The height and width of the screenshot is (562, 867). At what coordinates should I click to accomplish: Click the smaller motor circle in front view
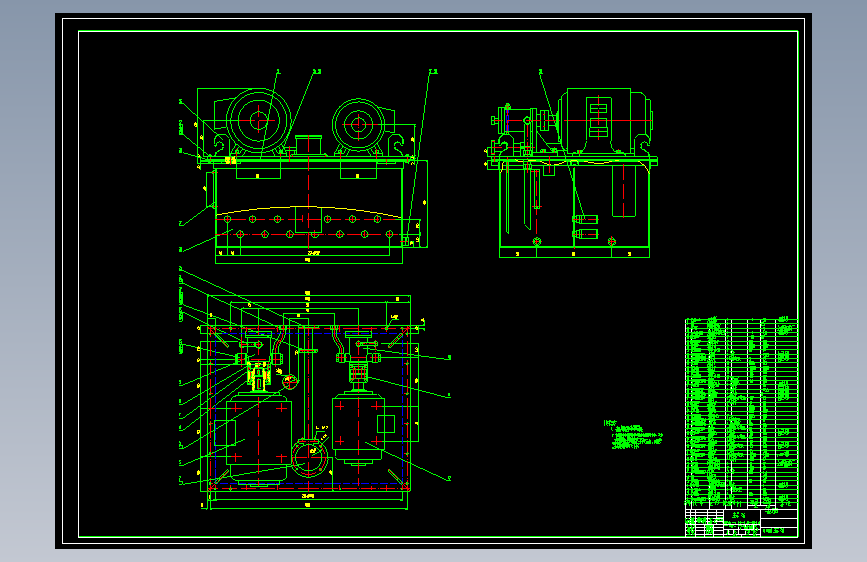pos(358,124)
